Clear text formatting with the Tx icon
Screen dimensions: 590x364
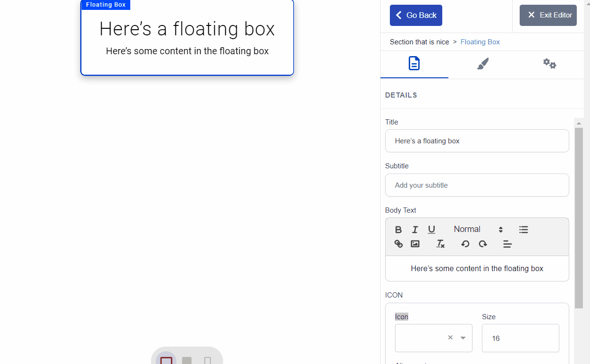(440, 244)
